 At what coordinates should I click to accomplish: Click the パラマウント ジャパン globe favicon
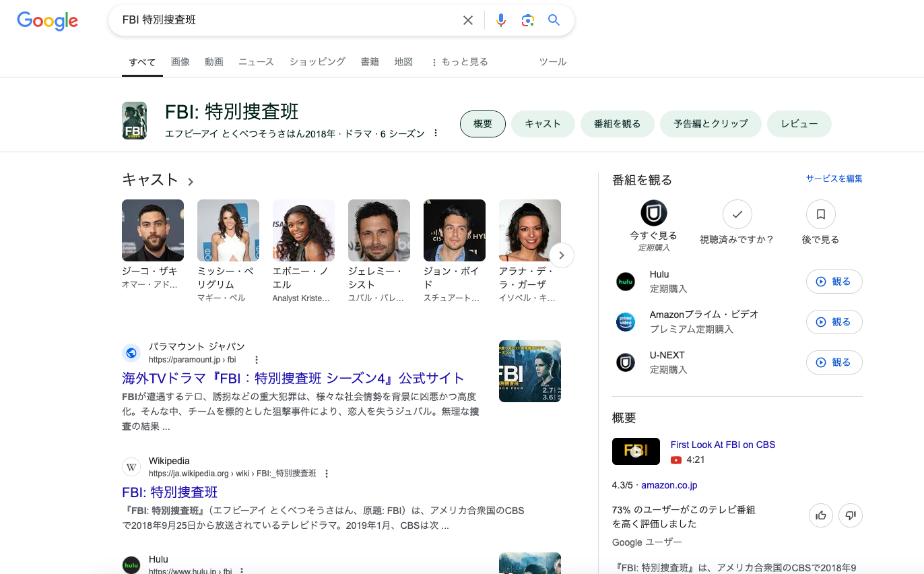pyautogui.click(x=131, y=353)
